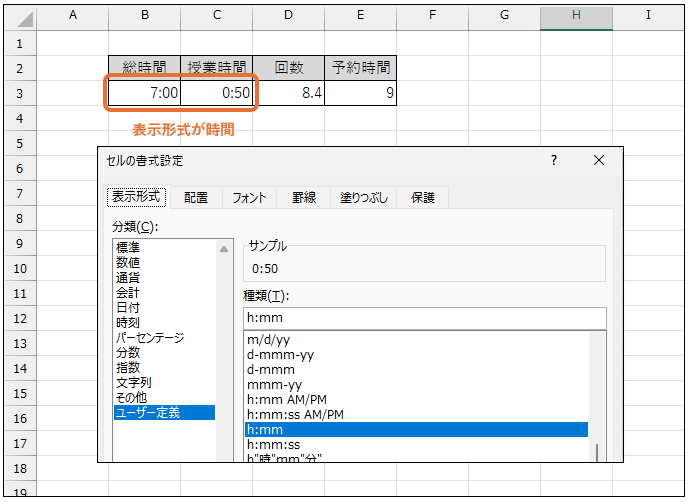
Task: Switch to the 罫線 tab
Action: 304,198
